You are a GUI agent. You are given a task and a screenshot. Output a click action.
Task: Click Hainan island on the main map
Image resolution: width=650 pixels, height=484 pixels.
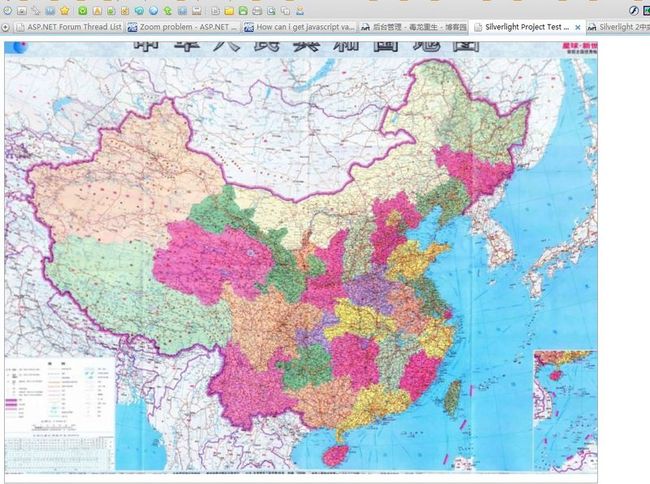335,455
